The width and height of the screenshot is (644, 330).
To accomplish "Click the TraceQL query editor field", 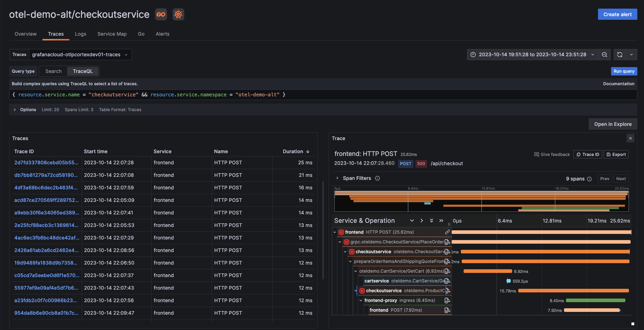I will point(323,95).
